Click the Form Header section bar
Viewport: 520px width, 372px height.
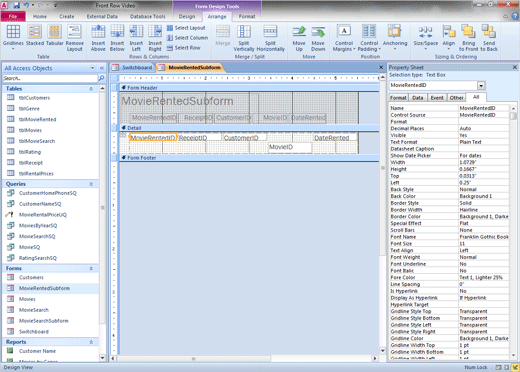[249, 88]
